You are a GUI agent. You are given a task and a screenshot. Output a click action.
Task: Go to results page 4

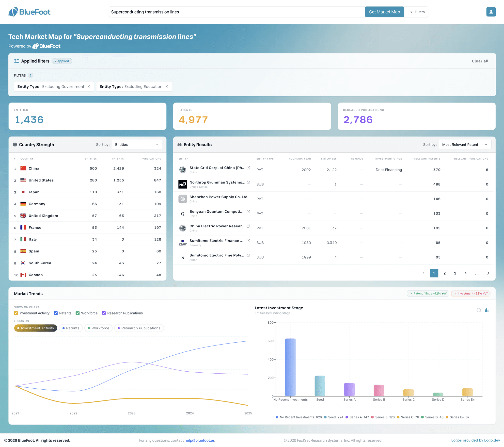(x=465, y=273)
